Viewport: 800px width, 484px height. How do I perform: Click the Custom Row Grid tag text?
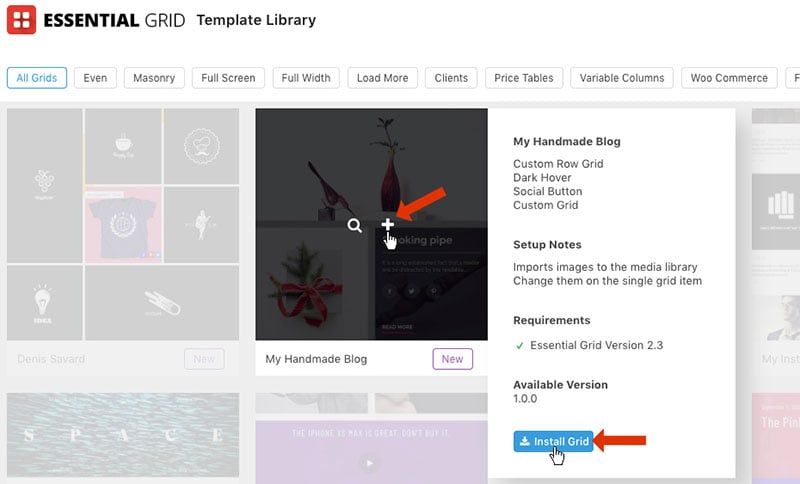[558, 164]
